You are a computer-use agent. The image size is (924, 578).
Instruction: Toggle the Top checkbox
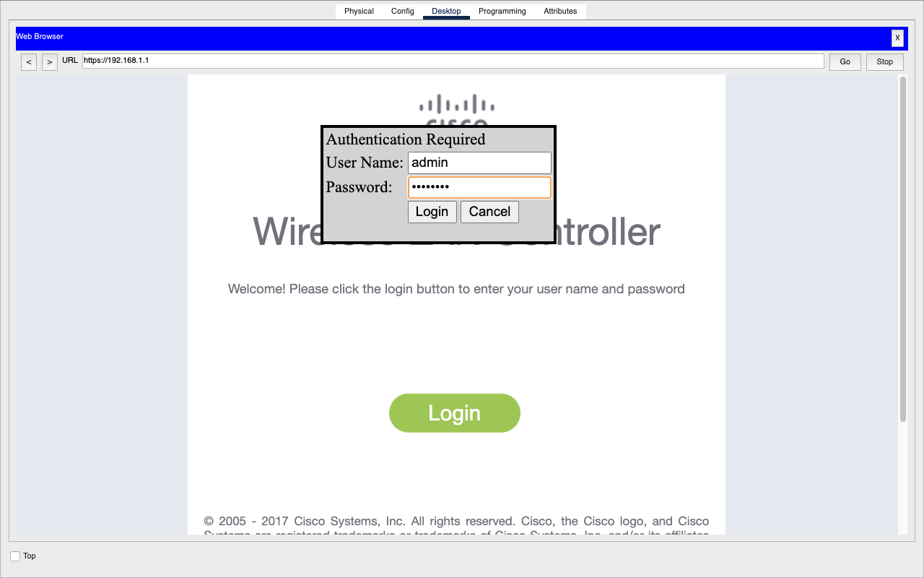tap(15, 556)
